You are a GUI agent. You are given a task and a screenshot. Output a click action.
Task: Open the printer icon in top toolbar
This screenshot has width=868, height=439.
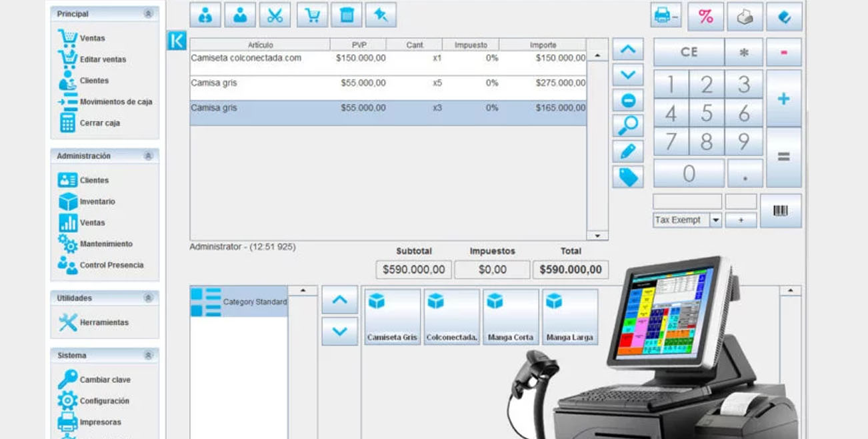[665, 15]
